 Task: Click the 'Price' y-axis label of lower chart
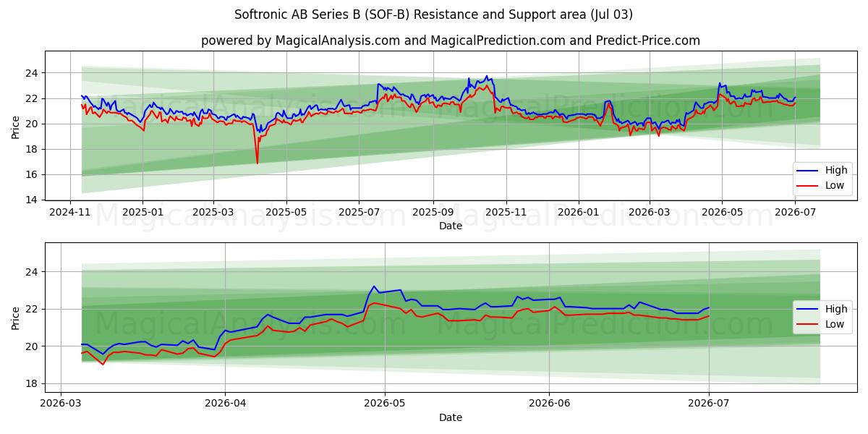tap(16, 317)
